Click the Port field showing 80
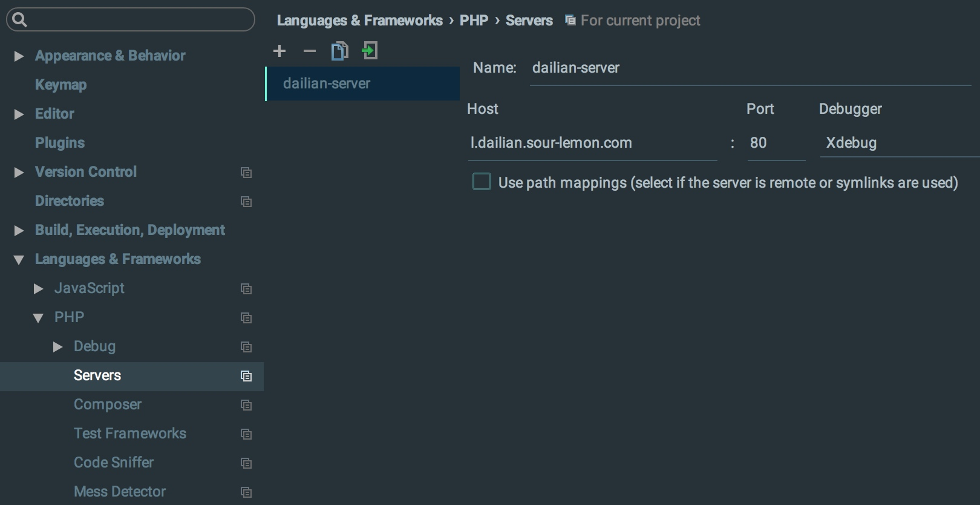This screenshot has height=505, width=980. click(776, 144)
